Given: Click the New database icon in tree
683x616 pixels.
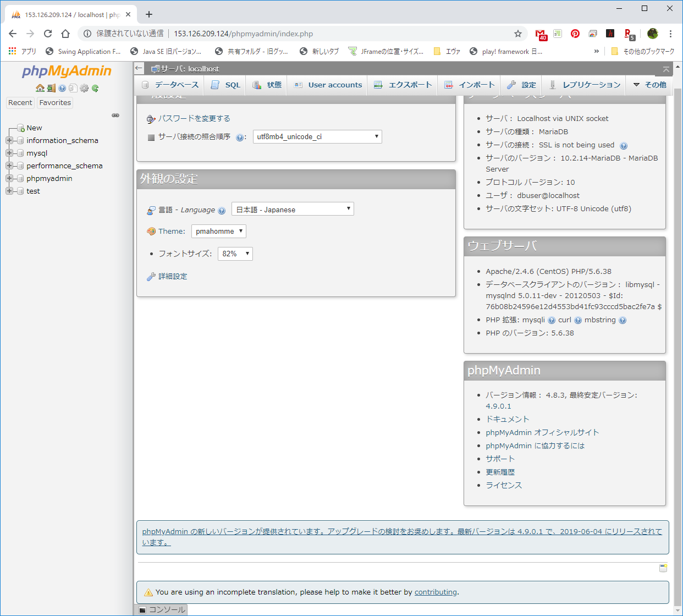Looking at the screenshot, I should tap(21, 128).
